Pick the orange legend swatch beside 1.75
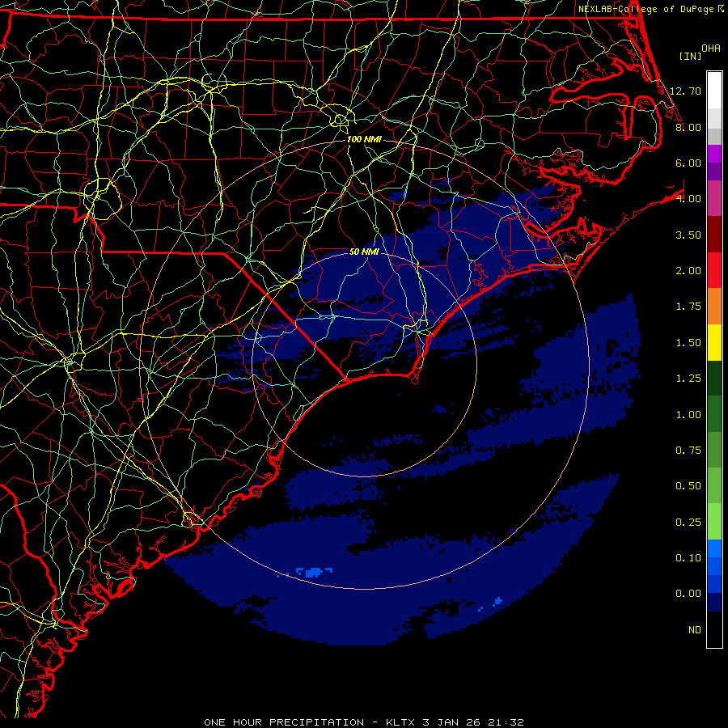This screenshot has height=728, width=728. (714, 307)
